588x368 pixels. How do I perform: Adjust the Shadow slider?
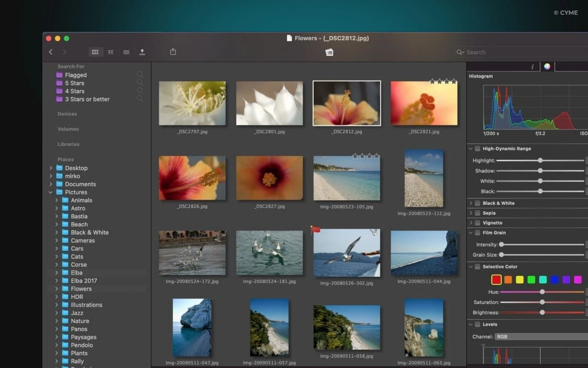[540, 171]
